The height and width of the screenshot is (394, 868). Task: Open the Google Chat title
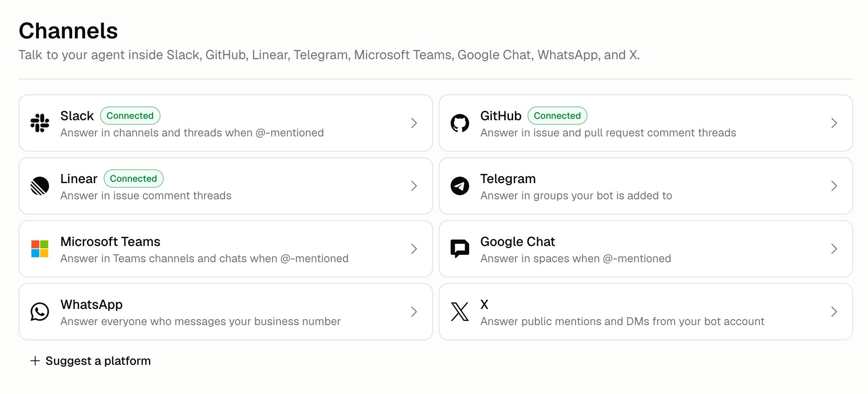[517, 241]
